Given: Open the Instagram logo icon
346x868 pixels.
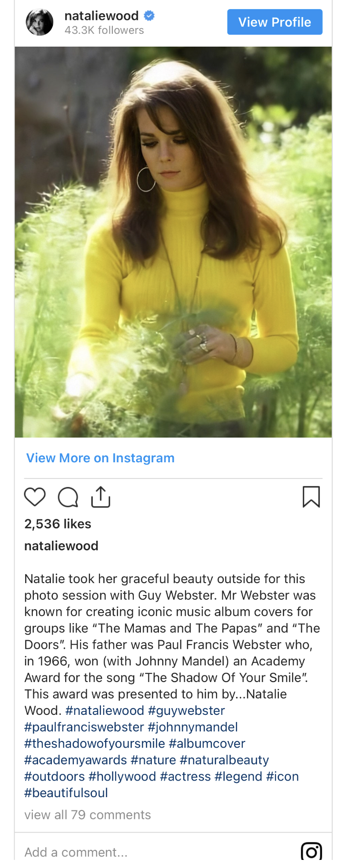Looking at the screenshot, I should pyautogui.click(x=311, y=851).
